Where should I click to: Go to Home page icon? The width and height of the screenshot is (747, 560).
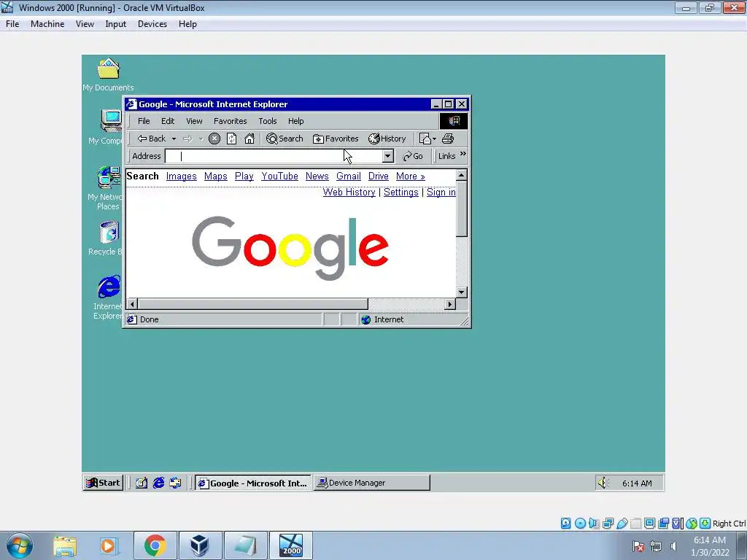(x=249, y=139)
